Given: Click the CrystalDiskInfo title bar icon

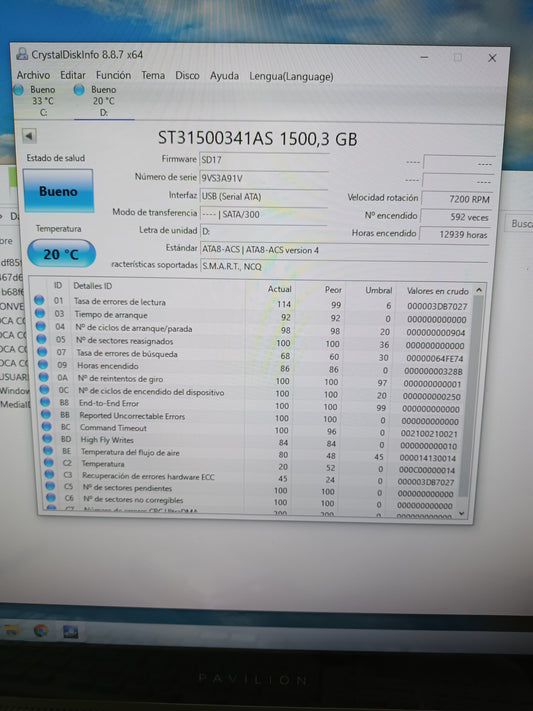Looking at the screenshot, I should (22, 54).
